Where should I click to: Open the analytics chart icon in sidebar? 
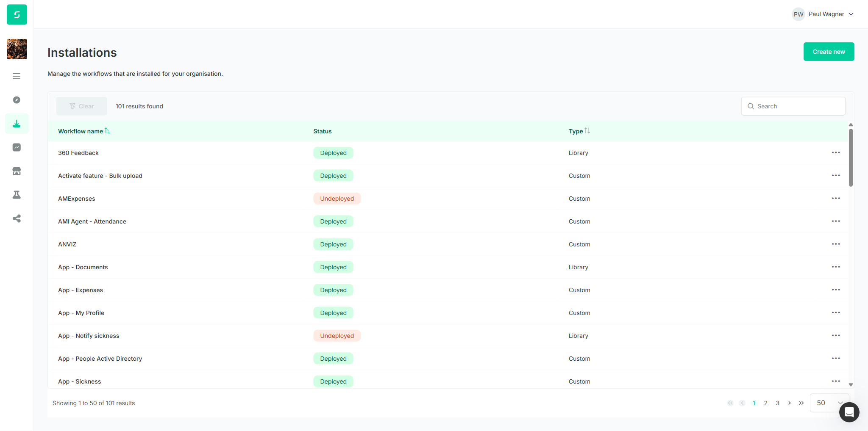[17, 147]
